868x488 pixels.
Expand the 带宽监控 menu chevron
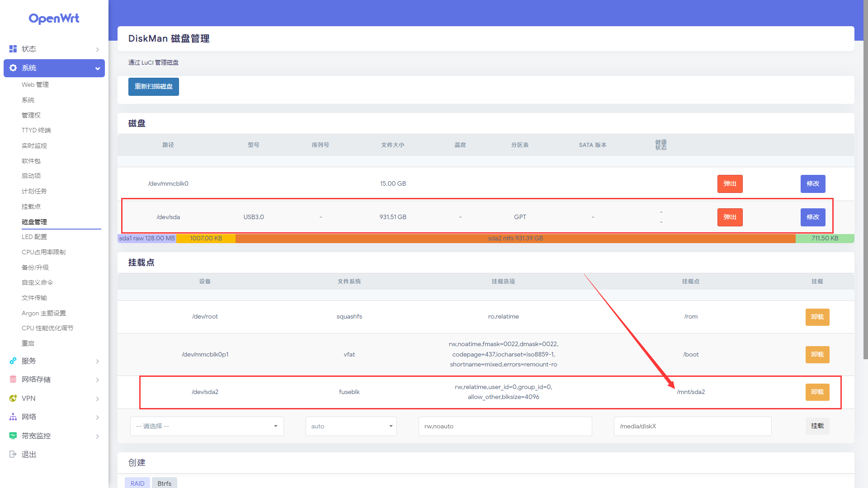click(97, 436)
